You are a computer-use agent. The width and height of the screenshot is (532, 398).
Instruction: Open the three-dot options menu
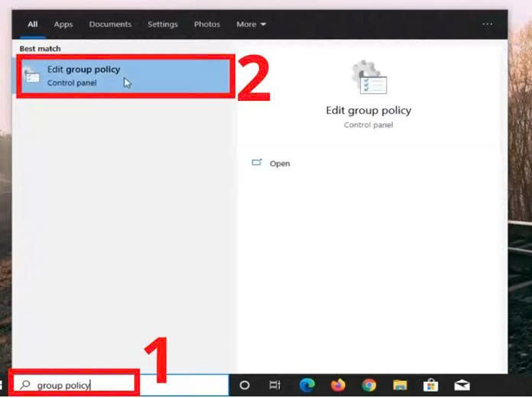[x=488, y=24]
